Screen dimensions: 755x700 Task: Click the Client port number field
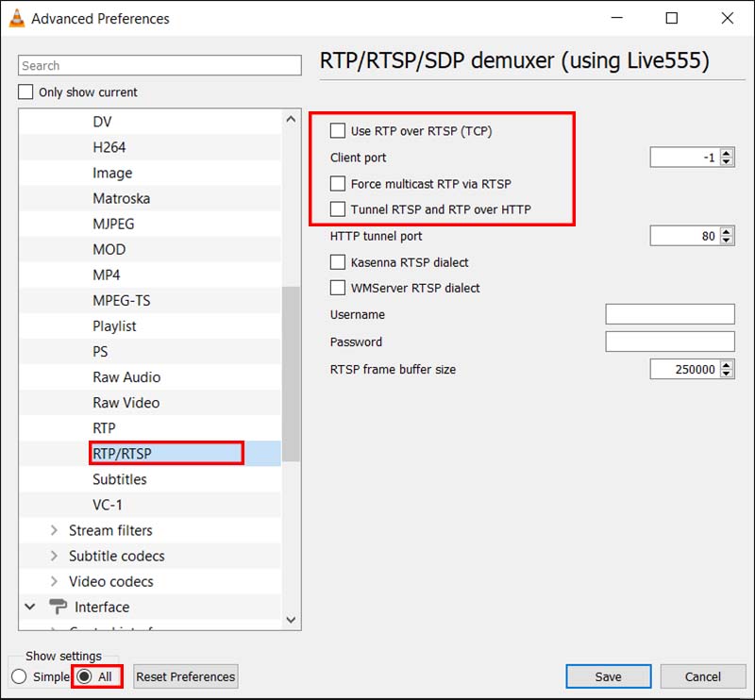[685, 157]
